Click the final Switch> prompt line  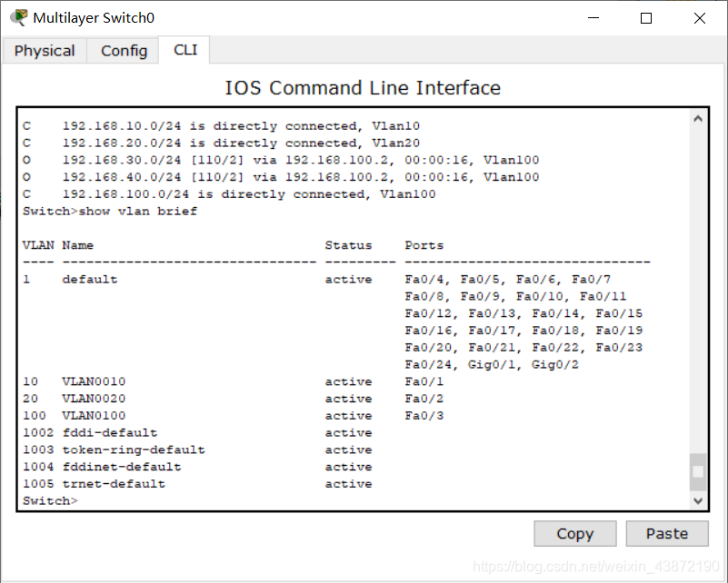click(x=50, y=501)
